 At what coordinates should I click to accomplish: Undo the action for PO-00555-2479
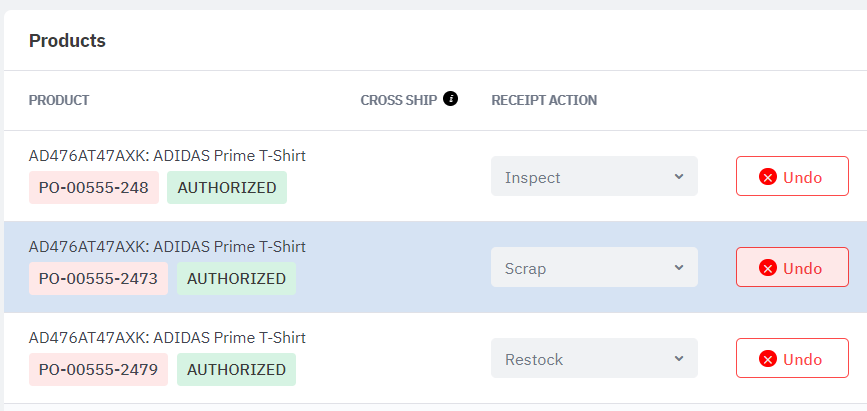pos(792,358)
